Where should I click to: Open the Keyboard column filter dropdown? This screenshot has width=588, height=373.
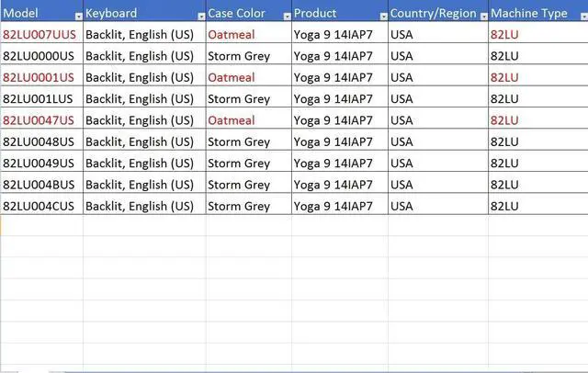point(201,17)
